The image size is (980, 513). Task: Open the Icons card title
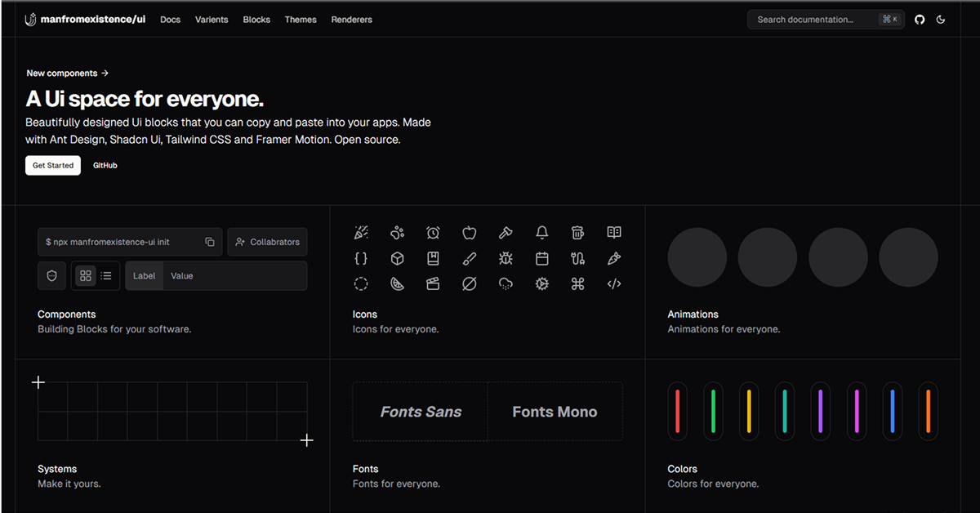tap(365, 314)
